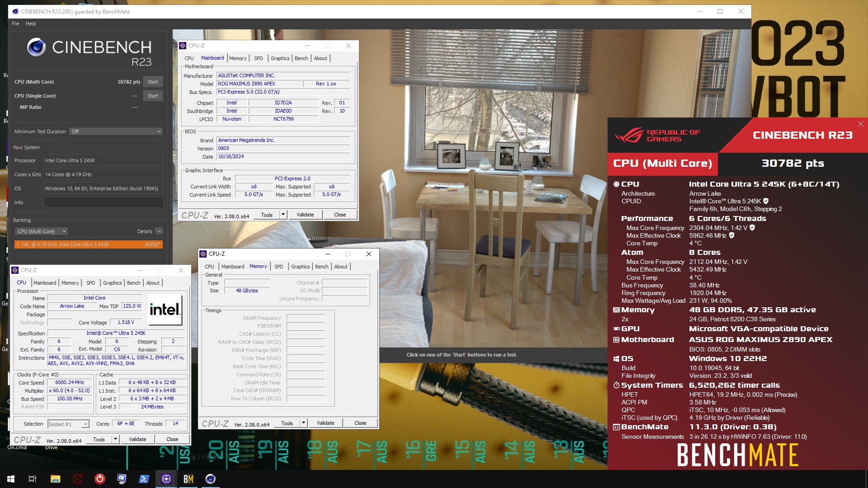This screenshot has height=488, width=868.
Task: Open Task View from the taskbar
Action: coord(33,479)
